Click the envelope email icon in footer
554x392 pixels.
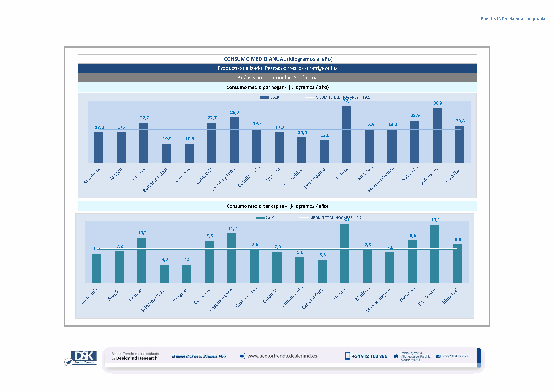[438, 356]
